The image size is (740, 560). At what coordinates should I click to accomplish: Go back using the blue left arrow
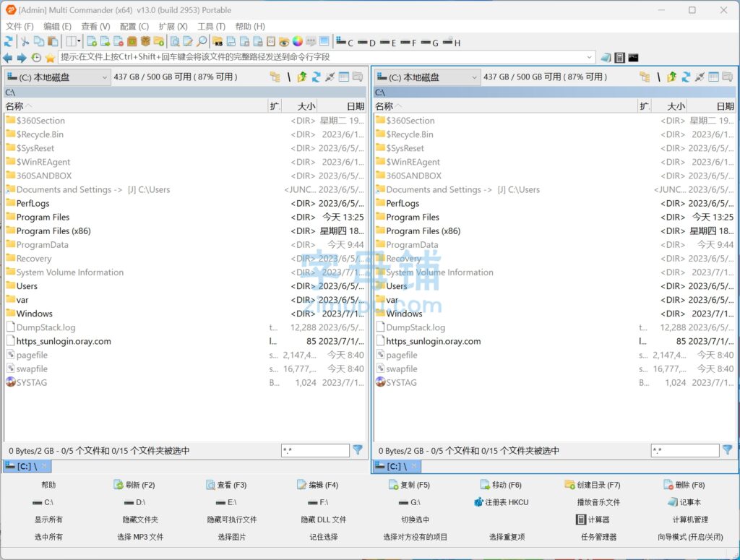(7, 58)
